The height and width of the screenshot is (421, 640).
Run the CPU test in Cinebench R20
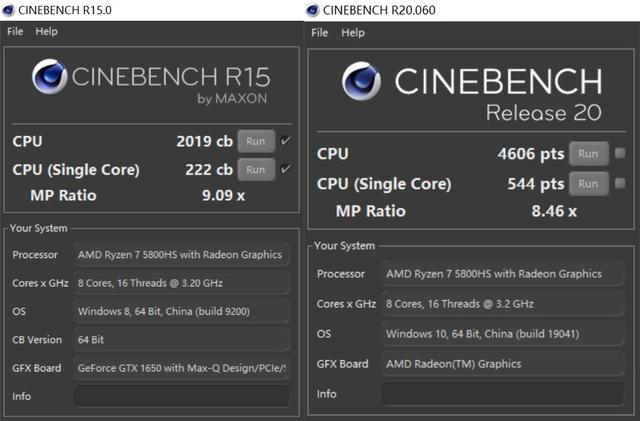[588, 154]
